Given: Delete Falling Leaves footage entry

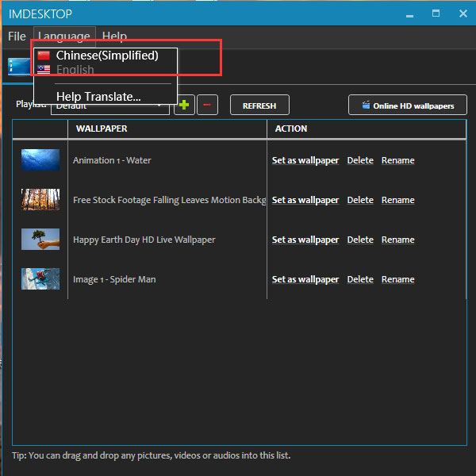Looking at the screenshot, I should tap(360, 200).
